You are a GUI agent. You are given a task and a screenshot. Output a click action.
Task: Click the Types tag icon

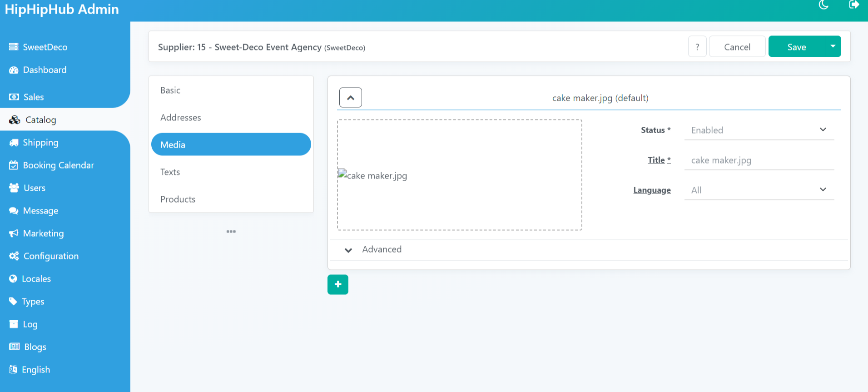(x=13, y=301)
